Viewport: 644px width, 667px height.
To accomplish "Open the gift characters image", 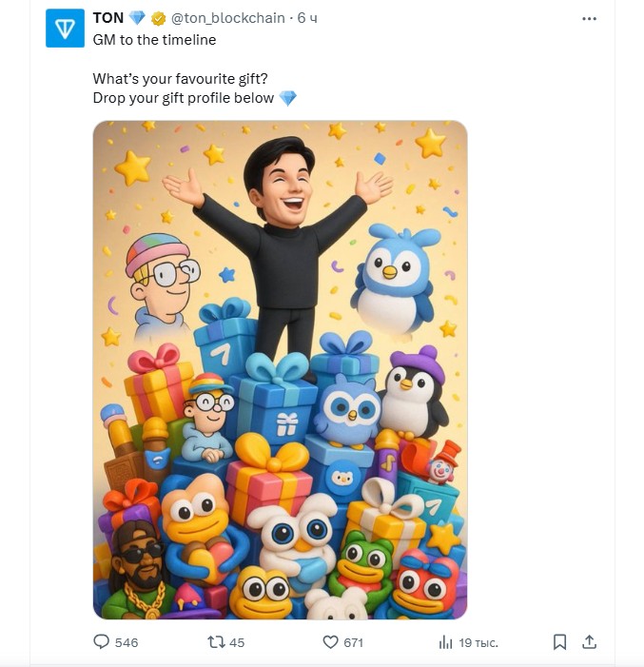I will (x=280, y=369).
